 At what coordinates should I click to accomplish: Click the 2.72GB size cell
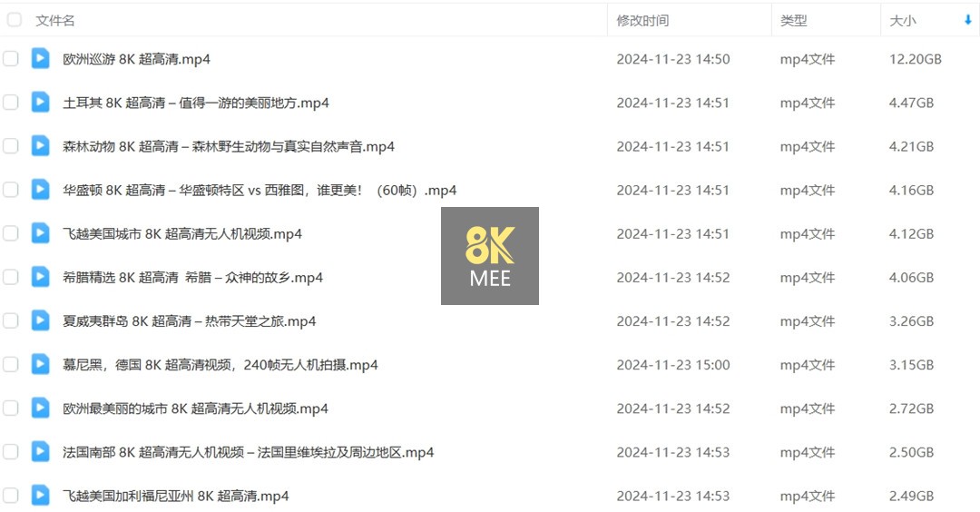click(x=911, y=409)
